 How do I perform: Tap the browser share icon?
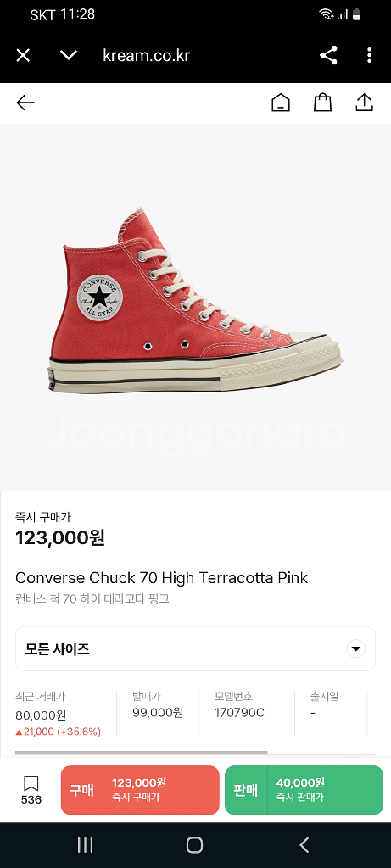[x=328, y=55]
